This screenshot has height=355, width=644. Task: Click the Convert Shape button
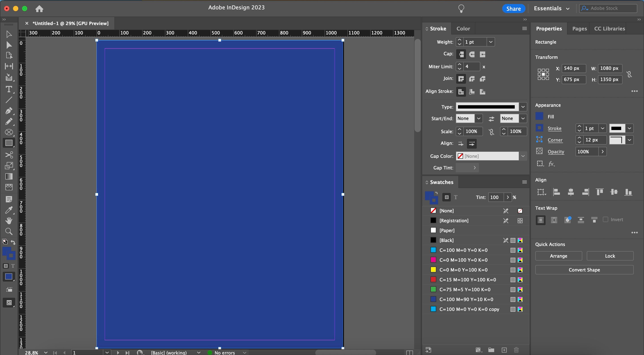click(x=585, y=270)
